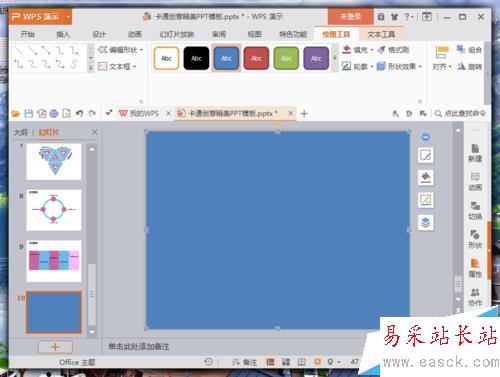This screenshot has width=500, height=377.
Task: Click the Print icon in quick access toolbar
Action: point(54,114)
